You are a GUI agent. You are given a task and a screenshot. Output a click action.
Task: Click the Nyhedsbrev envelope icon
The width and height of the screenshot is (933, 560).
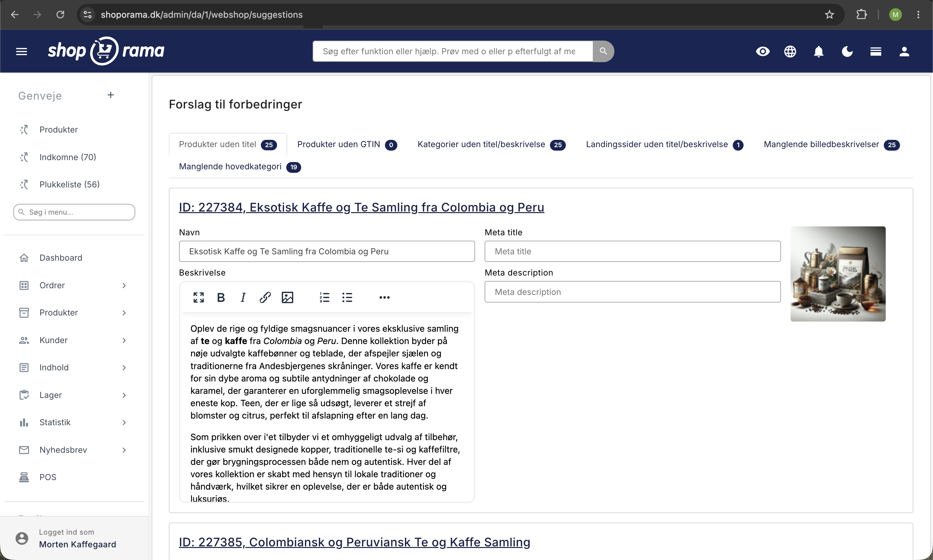point(24,450)
